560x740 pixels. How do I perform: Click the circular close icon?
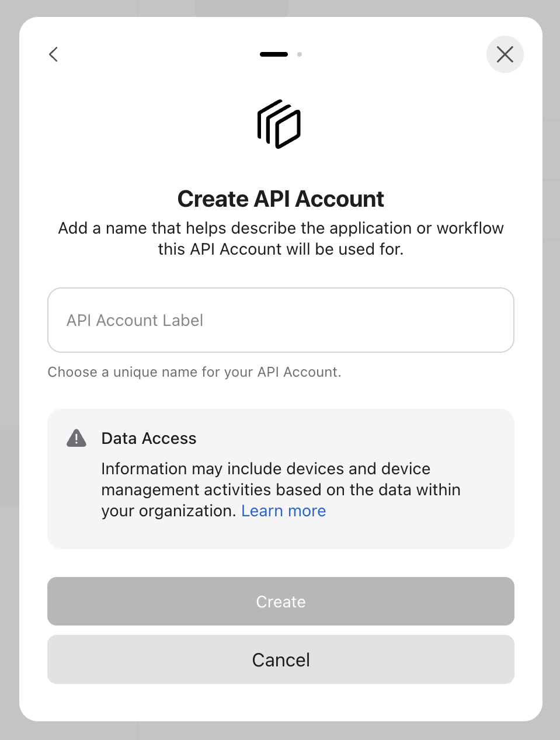click(505, 54)
